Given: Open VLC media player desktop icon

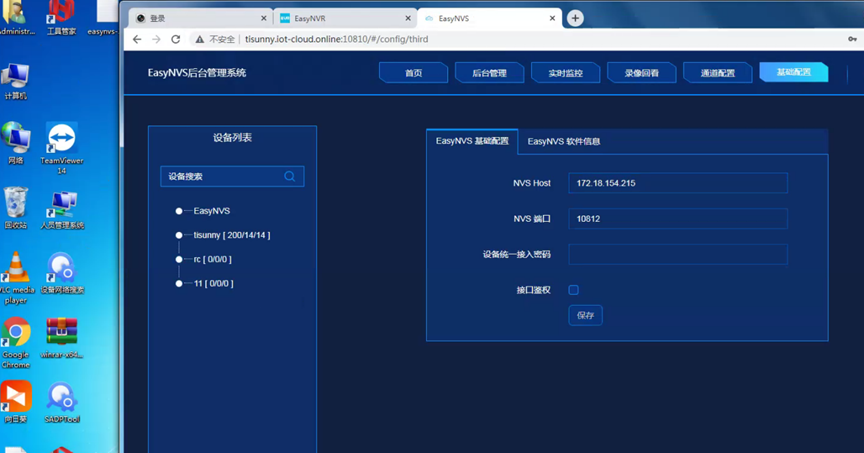Looking at the screenshot, I should point(17,278).
